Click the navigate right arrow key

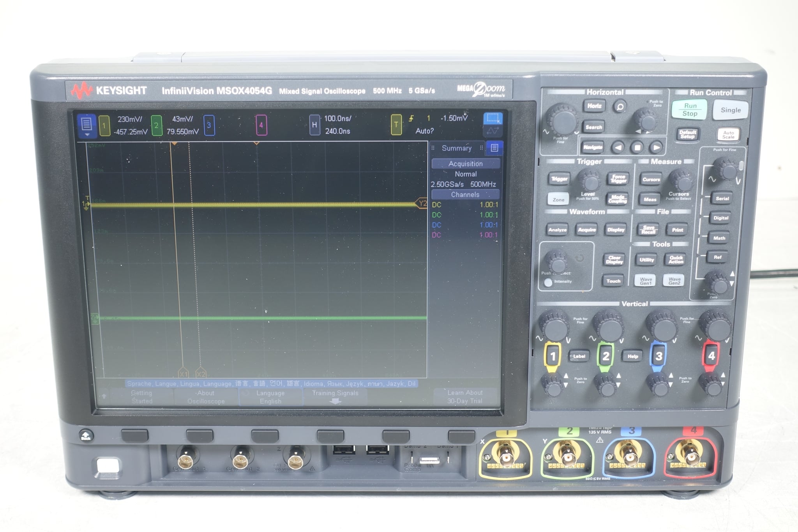pyautogui.click(x=656, y=147)
